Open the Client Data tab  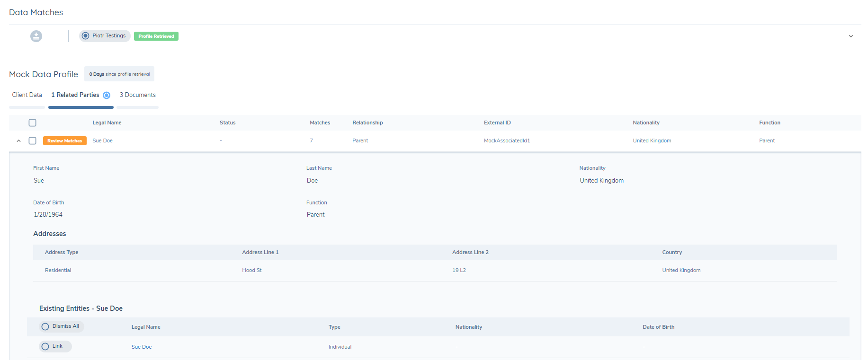click(27, 95)
